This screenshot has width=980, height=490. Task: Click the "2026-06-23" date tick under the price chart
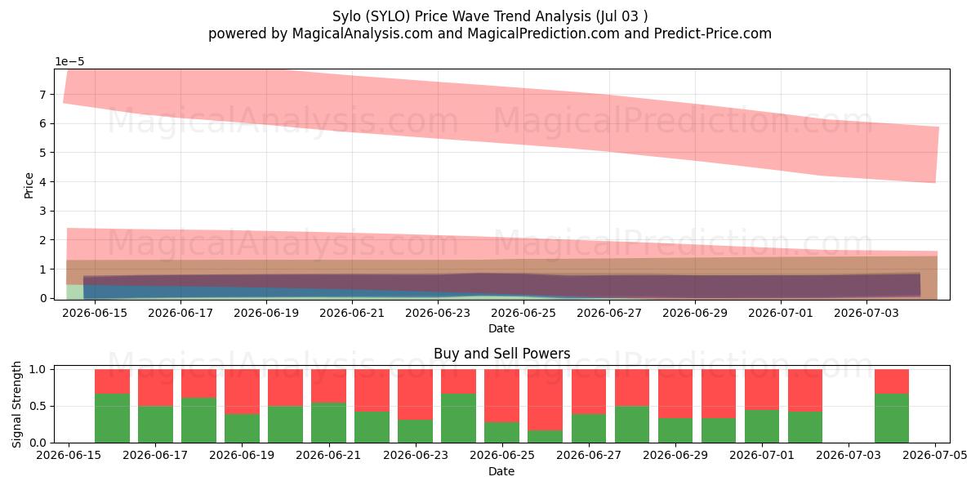pyautogui.click(x=438, y=312)
